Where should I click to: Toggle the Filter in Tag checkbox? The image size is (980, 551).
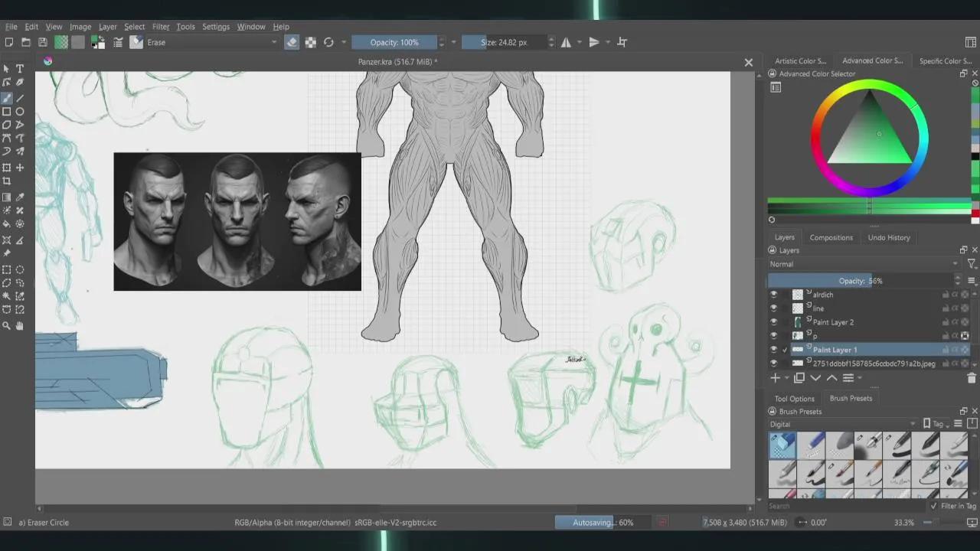click(933, 506)
